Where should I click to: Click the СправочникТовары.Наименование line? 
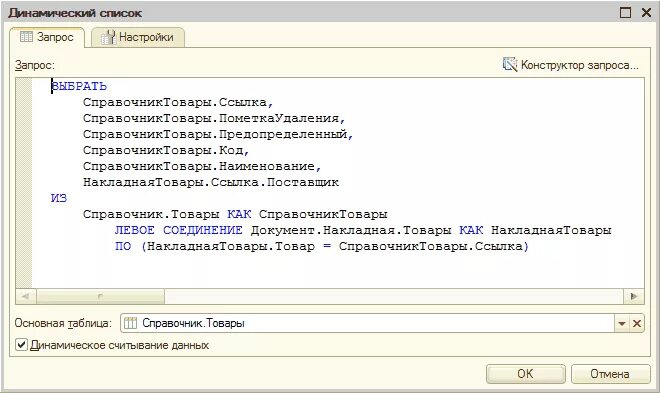pyautogui.click(x=202, y=166)
